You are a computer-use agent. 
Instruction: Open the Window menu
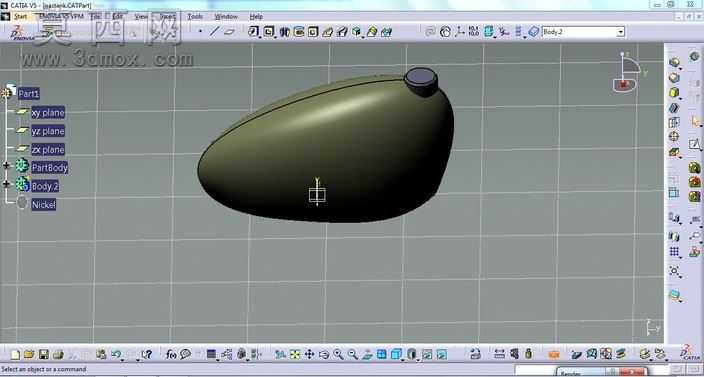[x=226, y=16]
